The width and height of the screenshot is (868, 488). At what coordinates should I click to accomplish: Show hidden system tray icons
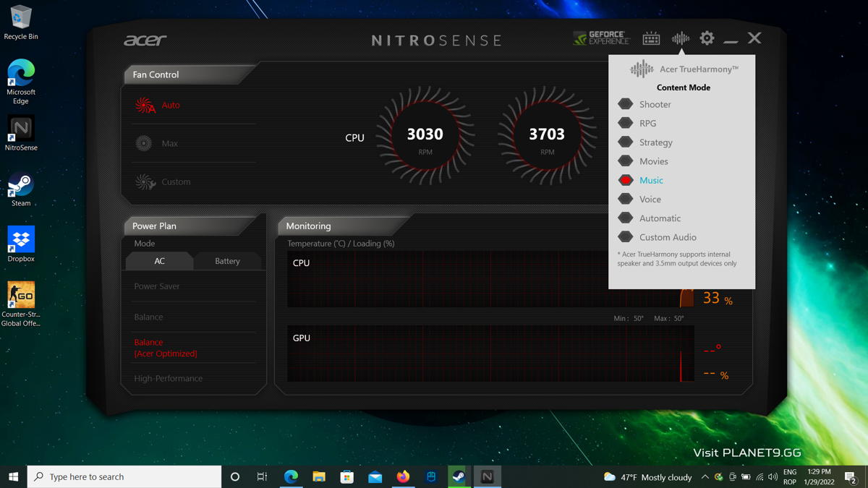pyautogui.click(x=705, y=477)
